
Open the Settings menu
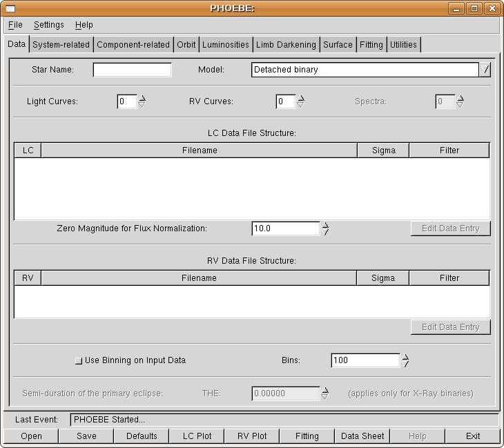48,25
